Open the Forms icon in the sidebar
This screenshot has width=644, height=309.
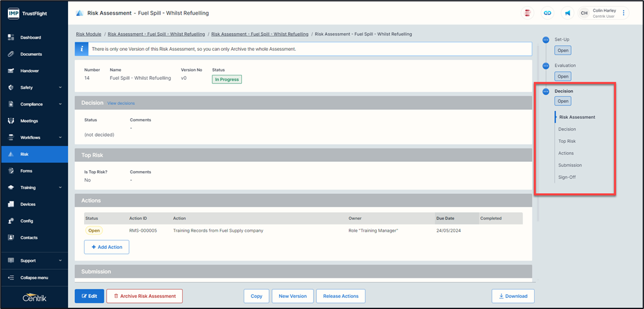(11, 171)
